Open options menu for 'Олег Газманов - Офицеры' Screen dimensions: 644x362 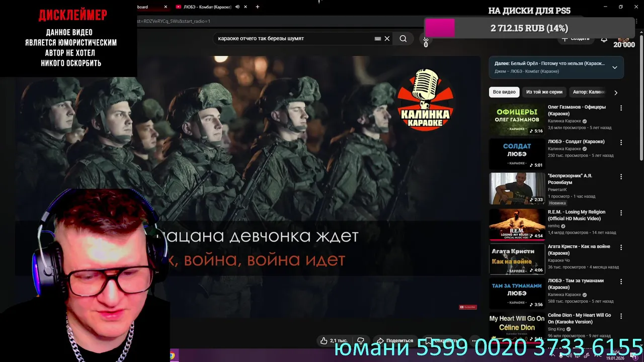click(x=621, y=108)
